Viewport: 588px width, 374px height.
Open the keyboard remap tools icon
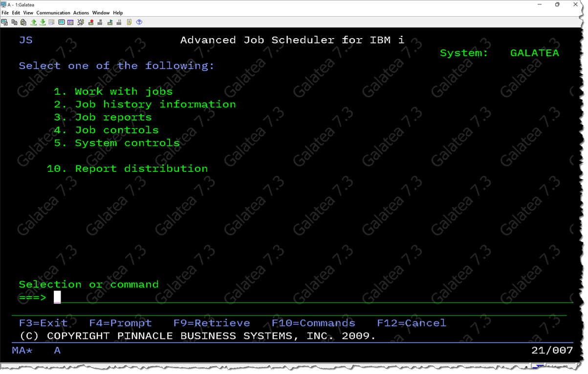(x=81, y=22)
